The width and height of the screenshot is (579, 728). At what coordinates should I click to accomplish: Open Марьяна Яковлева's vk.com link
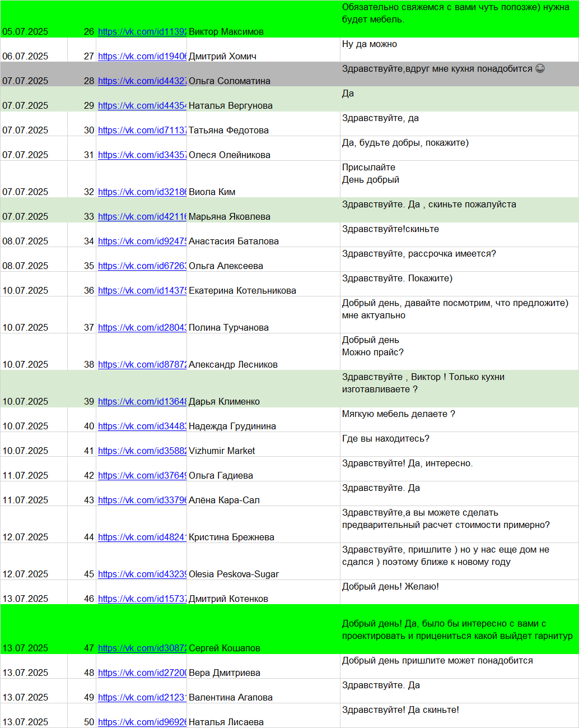click(142, 217)
